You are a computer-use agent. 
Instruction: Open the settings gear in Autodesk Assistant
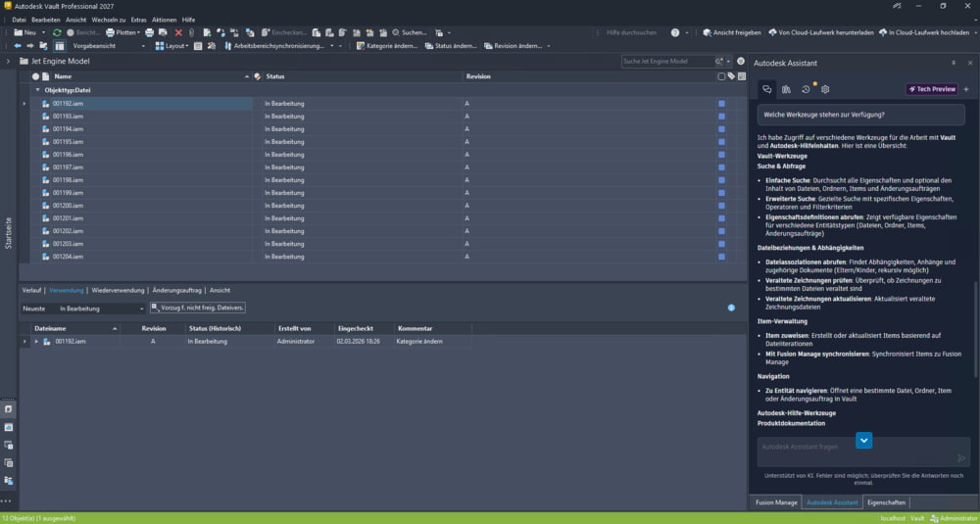tap(825, 89)
